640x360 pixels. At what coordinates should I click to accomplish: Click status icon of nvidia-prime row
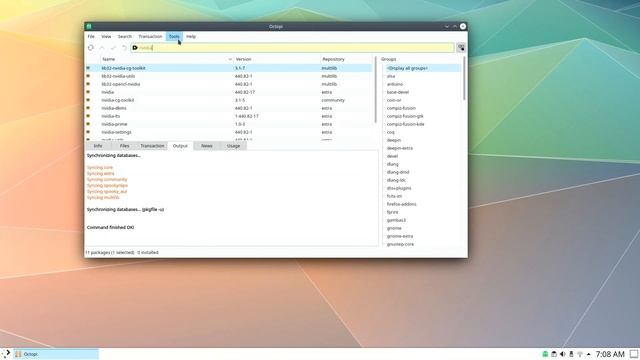(x=88, y=124)
